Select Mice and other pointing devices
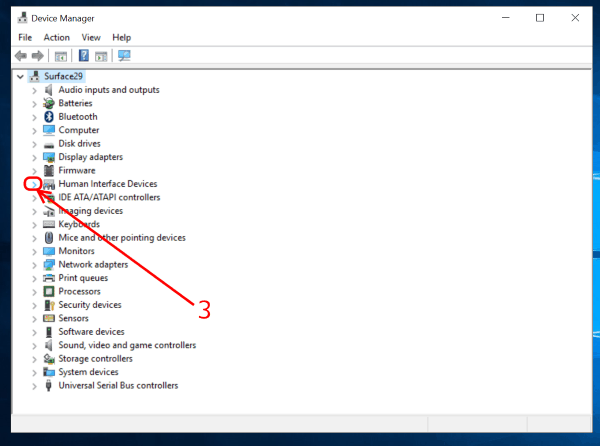Screen dimensions: 600x446 122,238
